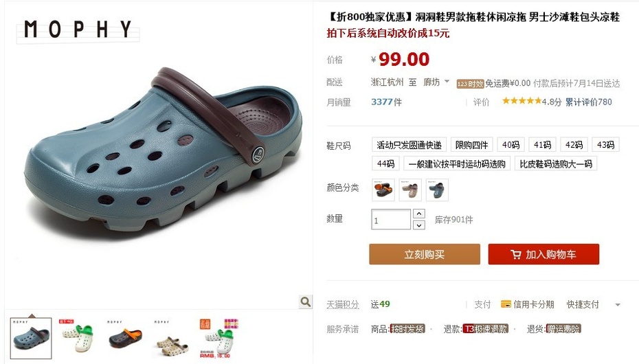Select shoe size 42码

click(574, 144)
